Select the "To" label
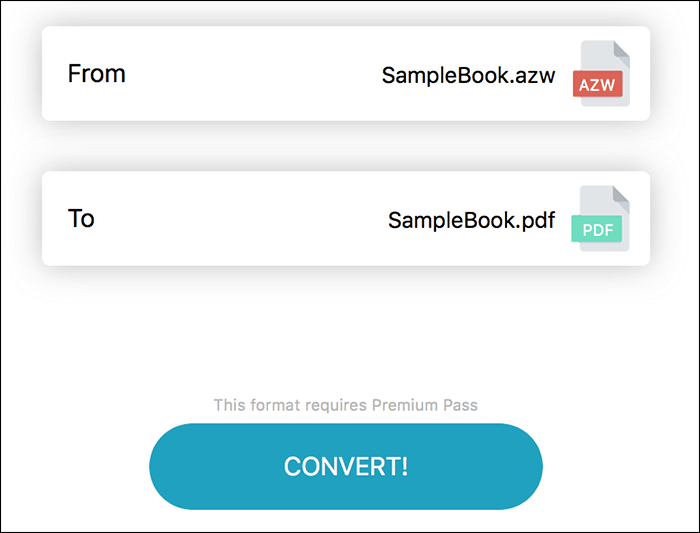This screenshot has width=700, height=533. [81, 219]
